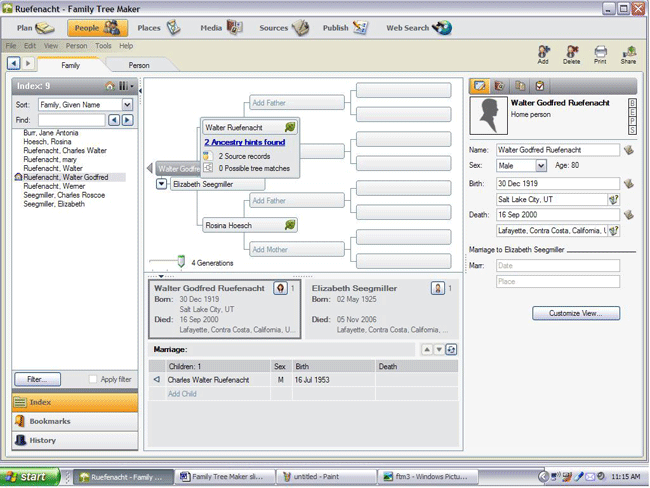The image size is (650, 488).
Task: Click the Notes tab icon in editing panel
Action: click(x=520, y=86)
